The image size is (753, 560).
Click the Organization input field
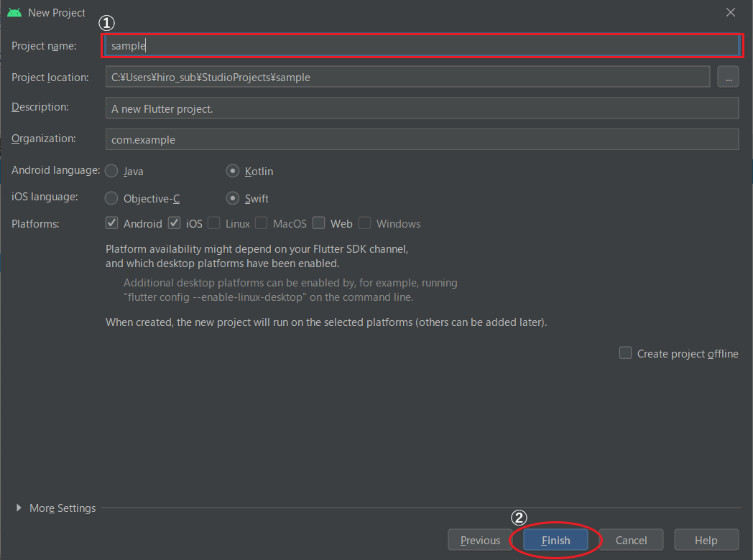422,139
